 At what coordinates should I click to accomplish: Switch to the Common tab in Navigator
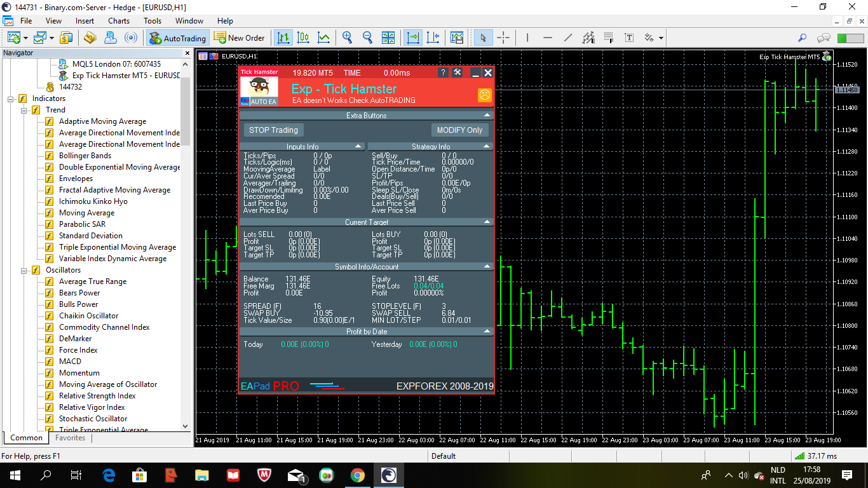pyautogui.click(x=27, y=438)
